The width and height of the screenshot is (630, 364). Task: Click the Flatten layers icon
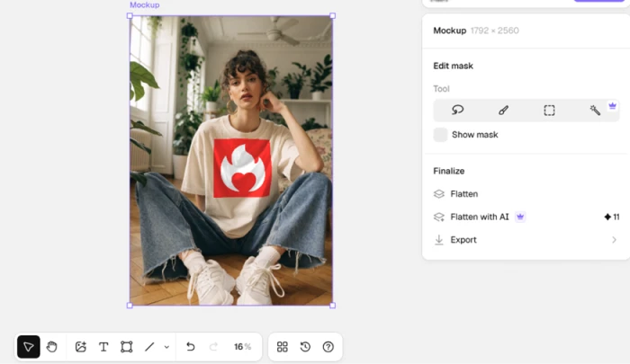(x=439, y=194)
